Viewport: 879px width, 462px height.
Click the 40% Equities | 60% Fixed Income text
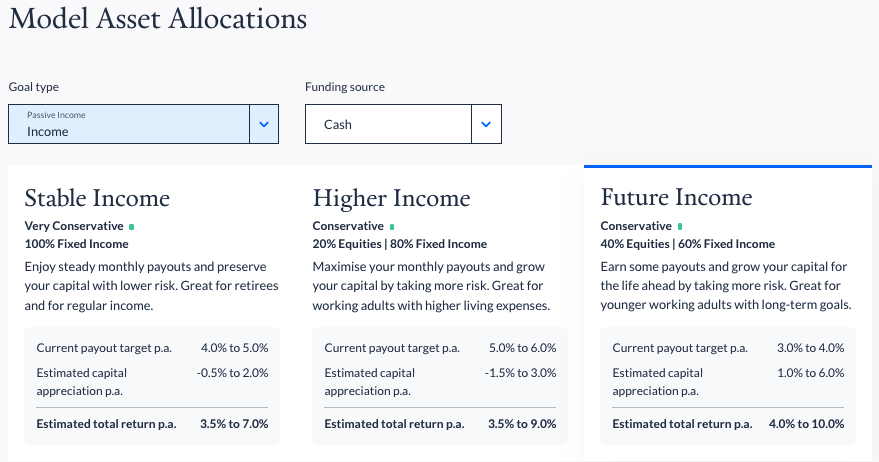[x=687, y=244]
